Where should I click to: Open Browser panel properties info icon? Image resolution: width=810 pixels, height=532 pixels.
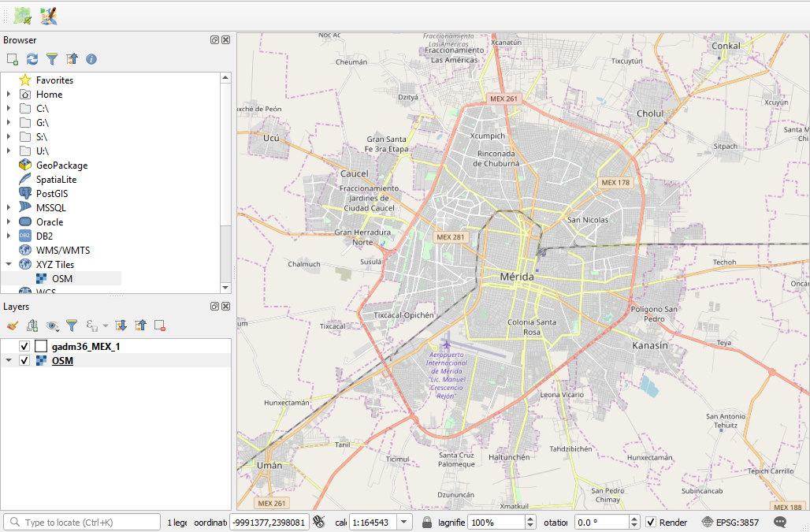(x=91, y=58)
